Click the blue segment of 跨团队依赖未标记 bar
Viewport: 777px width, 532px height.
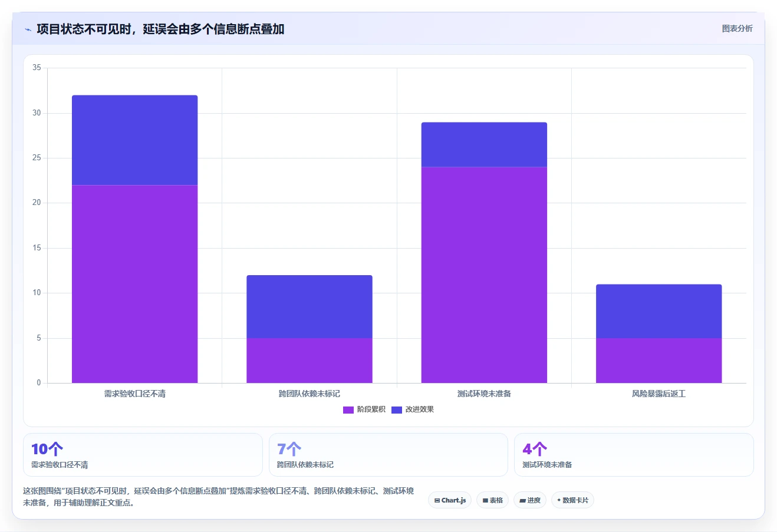pos(310,306)
